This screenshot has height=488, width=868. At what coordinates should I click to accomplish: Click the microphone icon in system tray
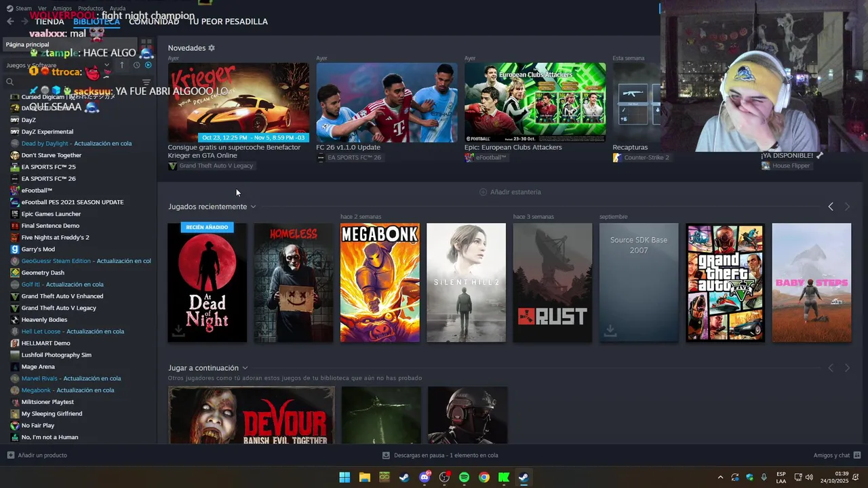[764, 477]
